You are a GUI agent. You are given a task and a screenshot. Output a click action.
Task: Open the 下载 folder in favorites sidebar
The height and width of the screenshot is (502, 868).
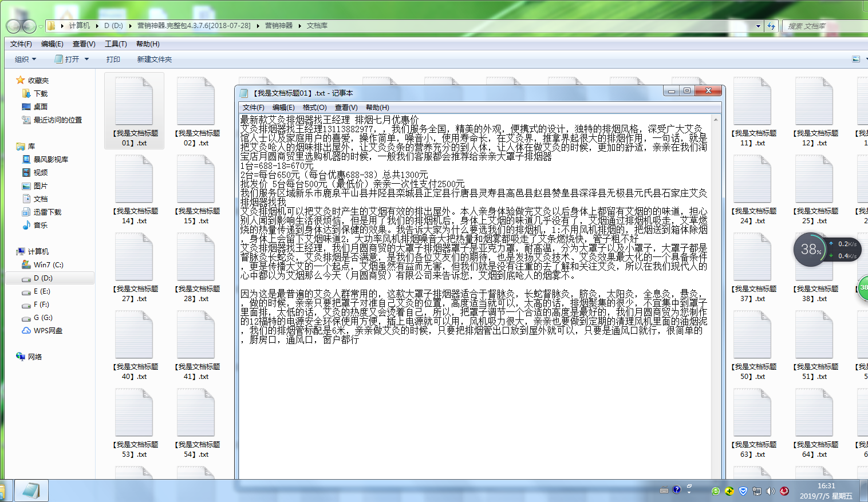pos(40,94)
